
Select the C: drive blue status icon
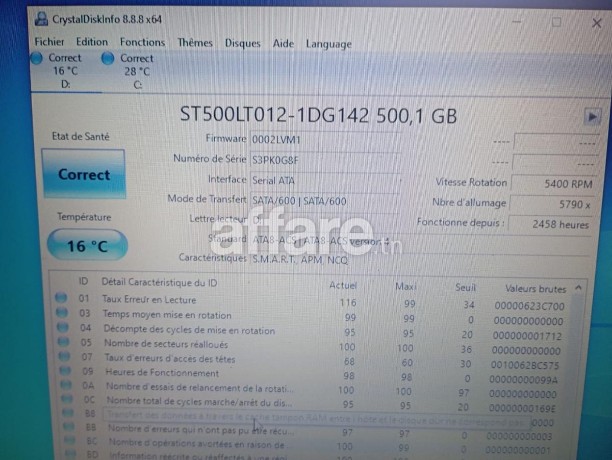110,59
